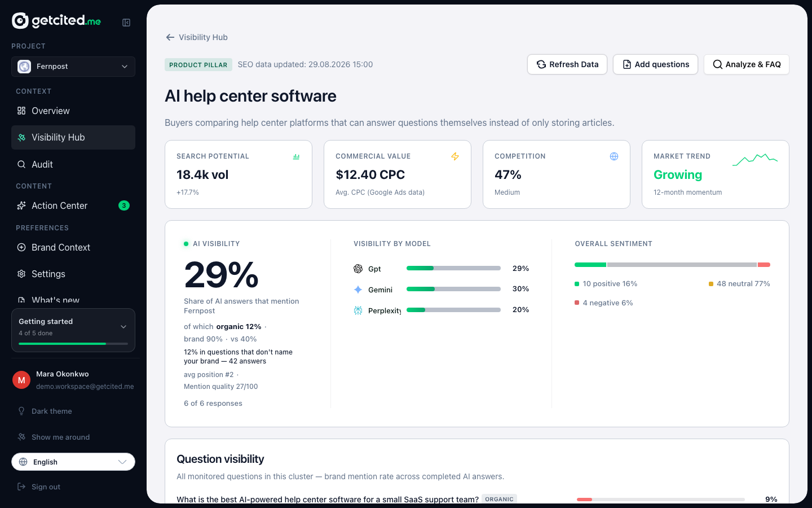The image size is (812, 508).
Task: Click the green AI Visibility status dot
Action: tap(186, 244)
